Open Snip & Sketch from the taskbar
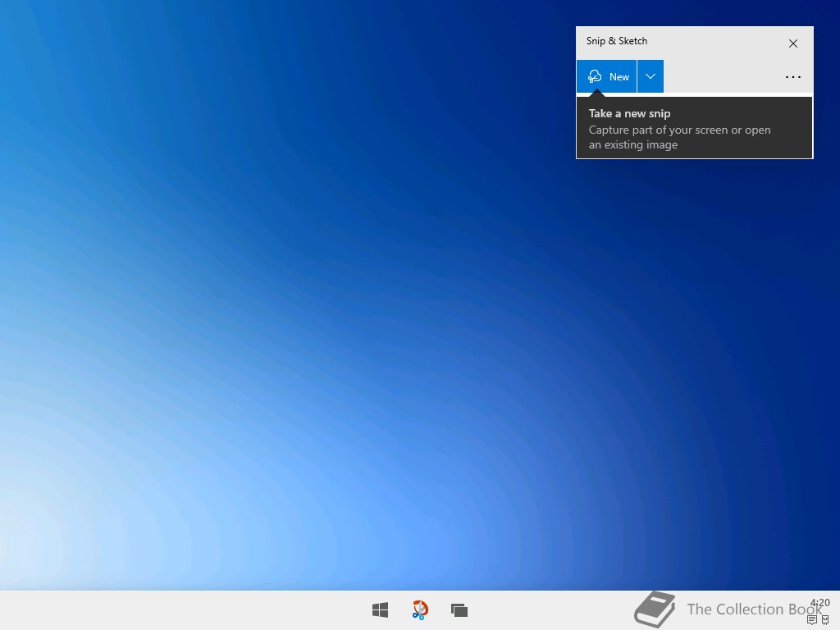 (x=420, y=610)
